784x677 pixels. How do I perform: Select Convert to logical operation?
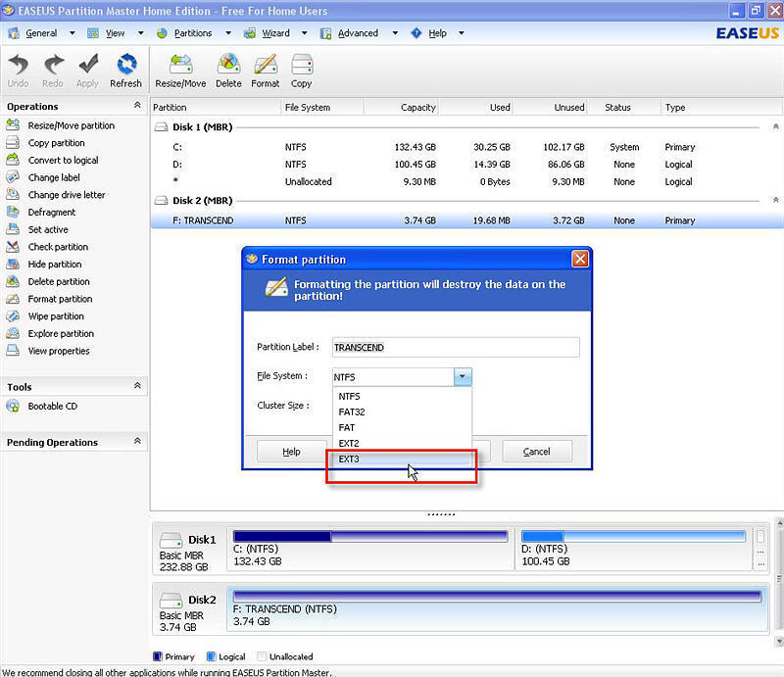(53, 160)
